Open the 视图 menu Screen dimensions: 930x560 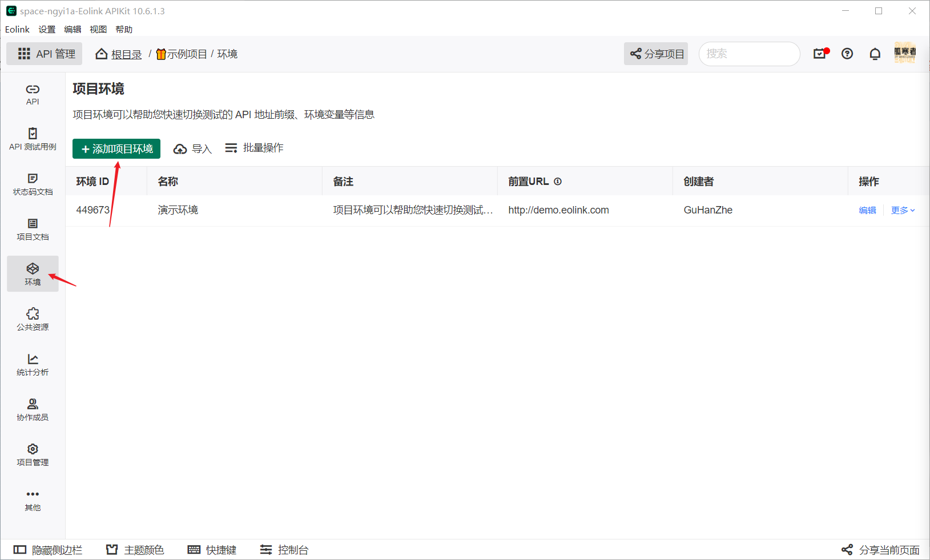[x=98, y=29]
